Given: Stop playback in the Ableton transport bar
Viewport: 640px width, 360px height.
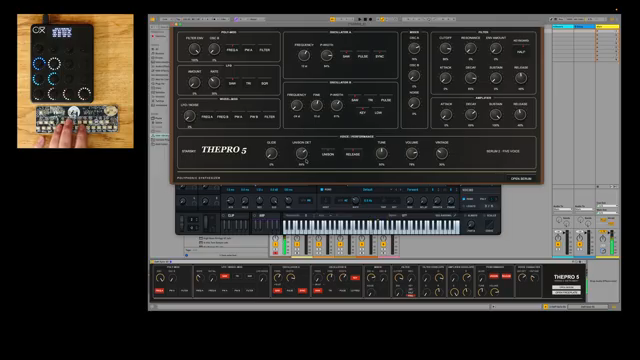Looking at the screenshot, I should pyautogui.click(x=365, y=19).
